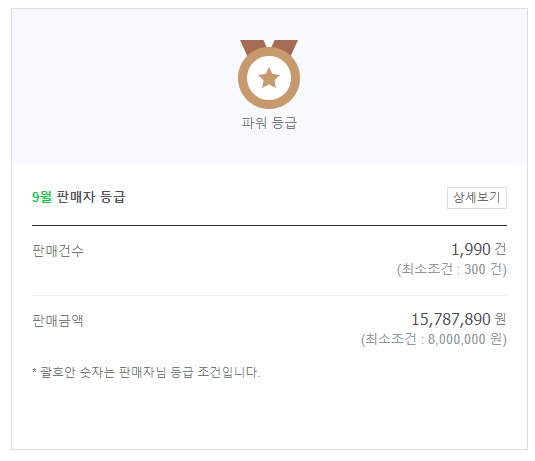Viewport: 535px width, 461px height.
Task: Click the medal's right brown ribbon
Action: pyautogui.click(x=285, y=47)
